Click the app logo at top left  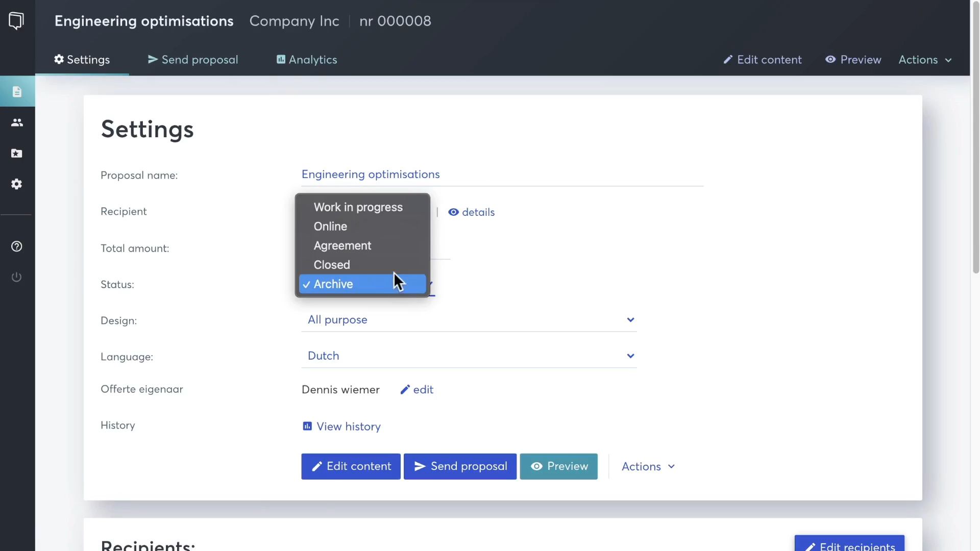pos(16,20)
